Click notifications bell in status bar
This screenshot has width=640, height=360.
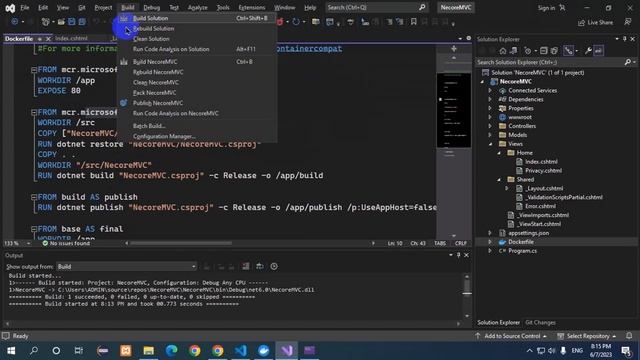[629, 336]
